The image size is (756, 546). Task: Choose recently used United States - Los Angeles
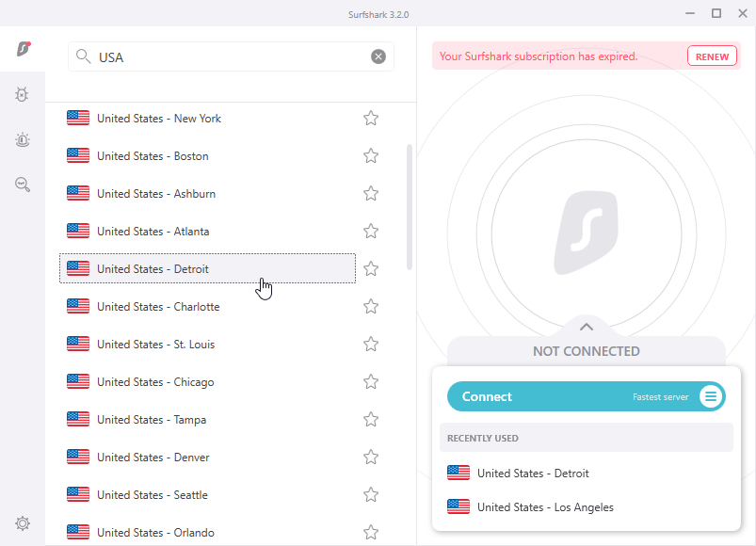(587, 507)
